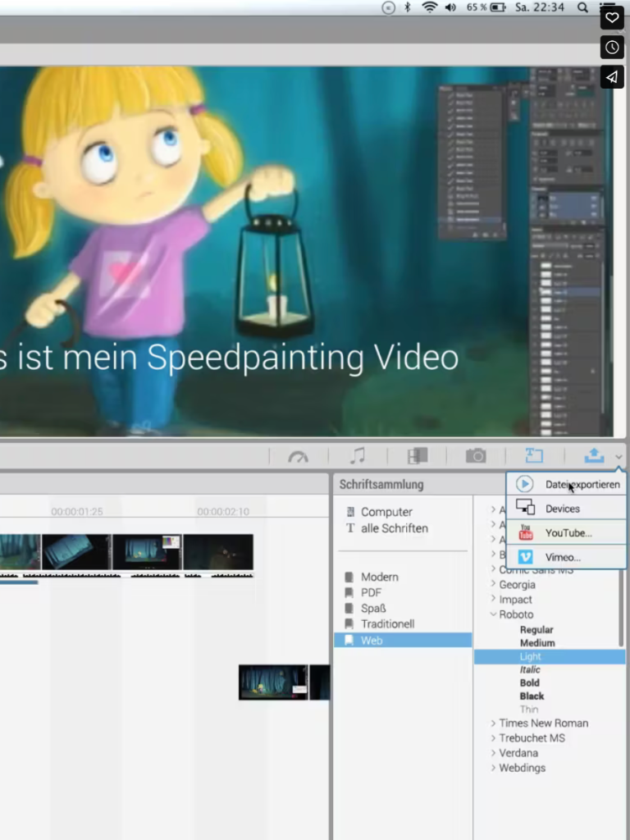Click the YouTube logo icon
630x840 pixels.
coord(526,533)
